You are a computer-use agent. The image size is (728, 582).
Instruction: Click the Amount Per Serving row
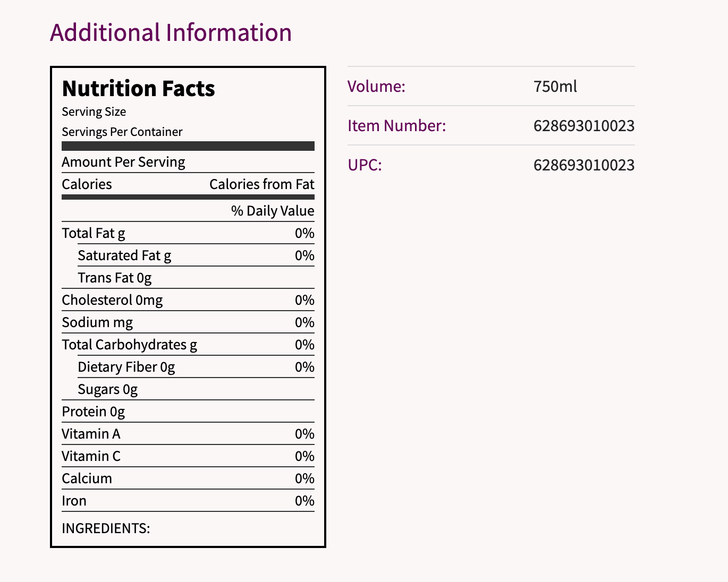click(x=123, y=162)
